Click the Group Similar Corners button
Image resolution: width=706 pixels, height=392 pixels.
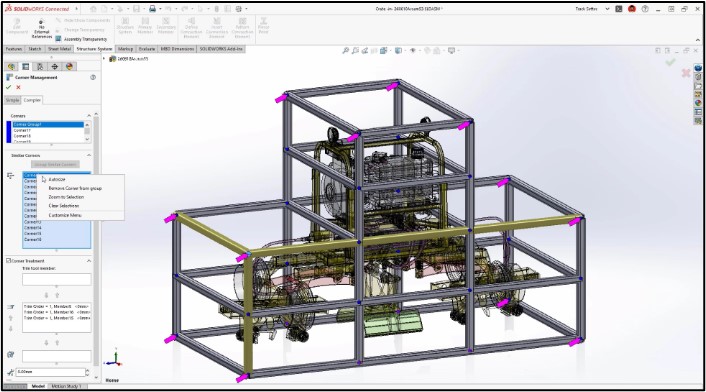pyautogui.click(x=55, y=164)
